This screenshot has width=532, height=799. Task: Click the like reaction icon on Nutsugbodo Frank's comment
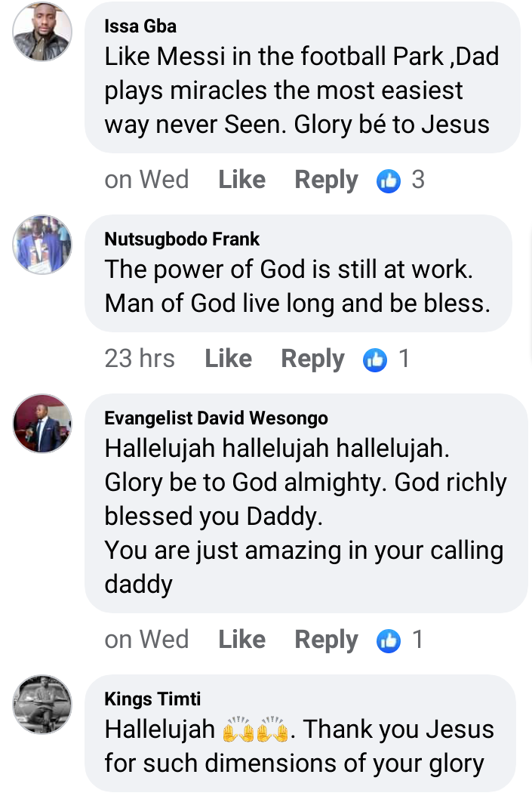click(375, 359)
